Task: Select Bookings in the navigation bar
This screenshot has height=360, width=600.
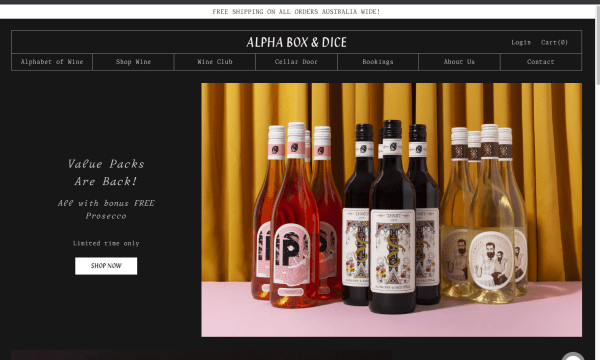Action: (x=378, y=62)
